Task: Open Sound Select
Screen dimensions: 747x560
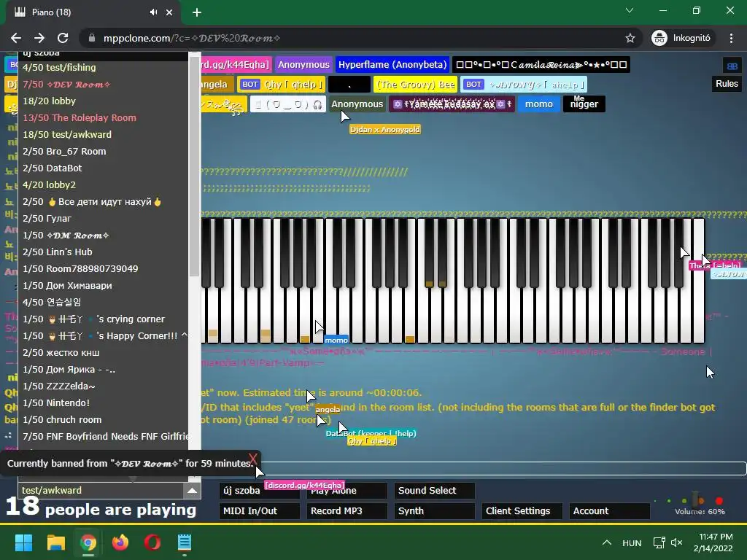Action: coord(435,491)
